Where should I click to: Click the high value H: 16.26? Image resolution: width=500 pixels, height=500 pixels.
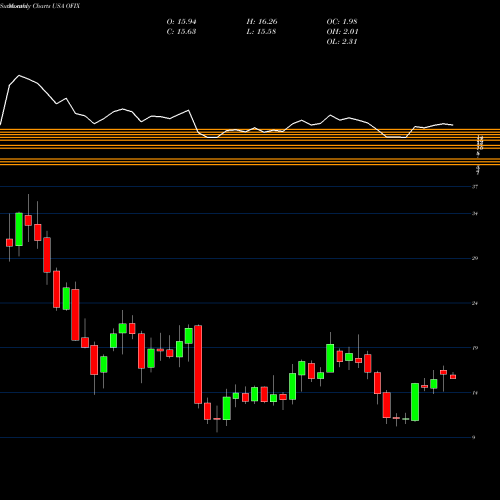pos(262,22)
